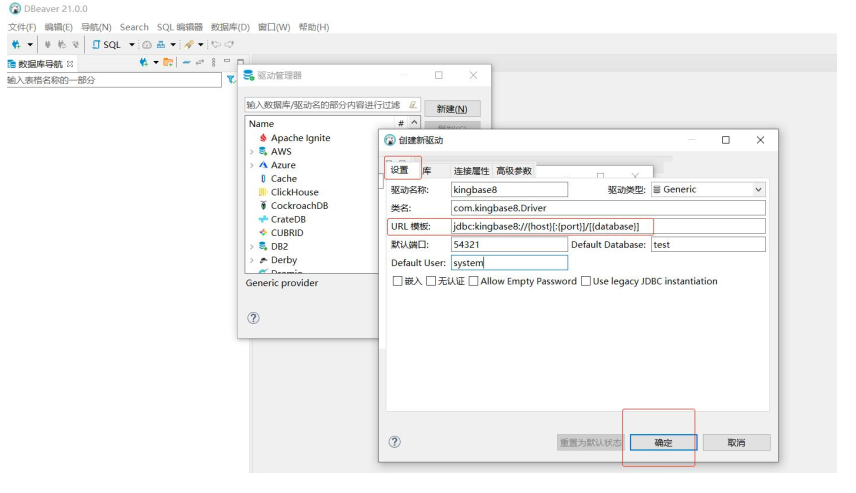
Task: Click the new folder icon in navigator panel
Action: tap(168, 62)
